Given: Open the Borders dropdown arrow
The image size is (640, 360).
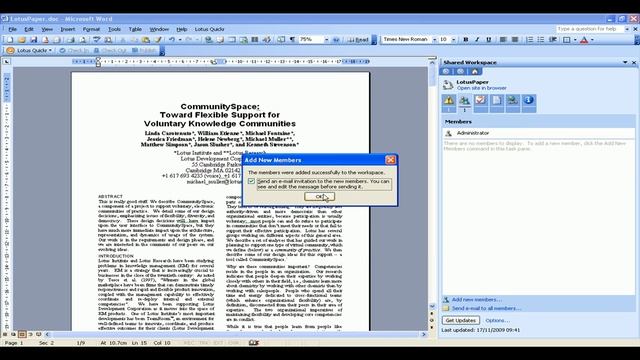Looking at the screenshot, I should [575, 40].
